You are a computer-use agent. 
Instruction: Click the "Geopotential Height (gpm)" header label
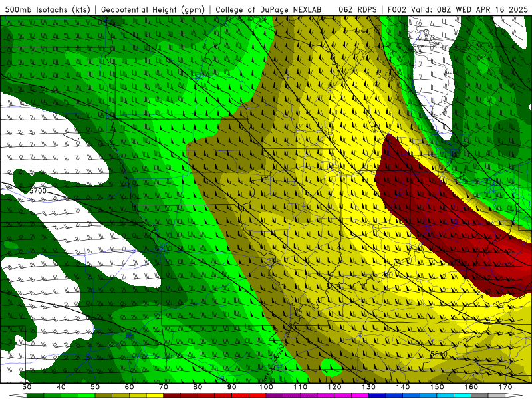[153, 9]
